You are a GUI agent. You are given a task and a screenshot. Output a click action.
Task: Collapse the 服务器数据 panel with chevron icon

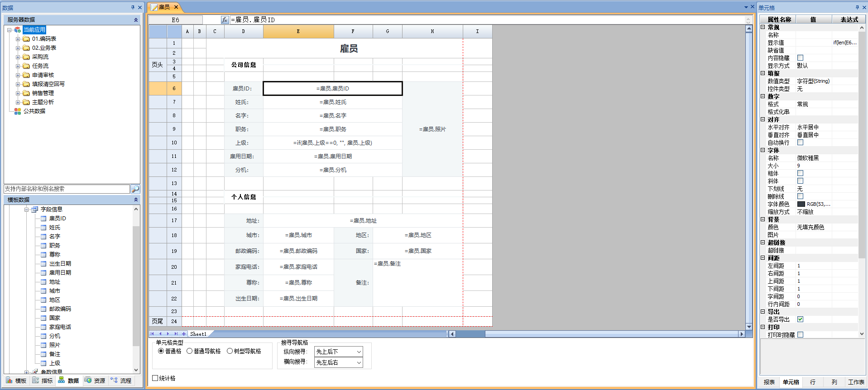click(x=136, y=20)
